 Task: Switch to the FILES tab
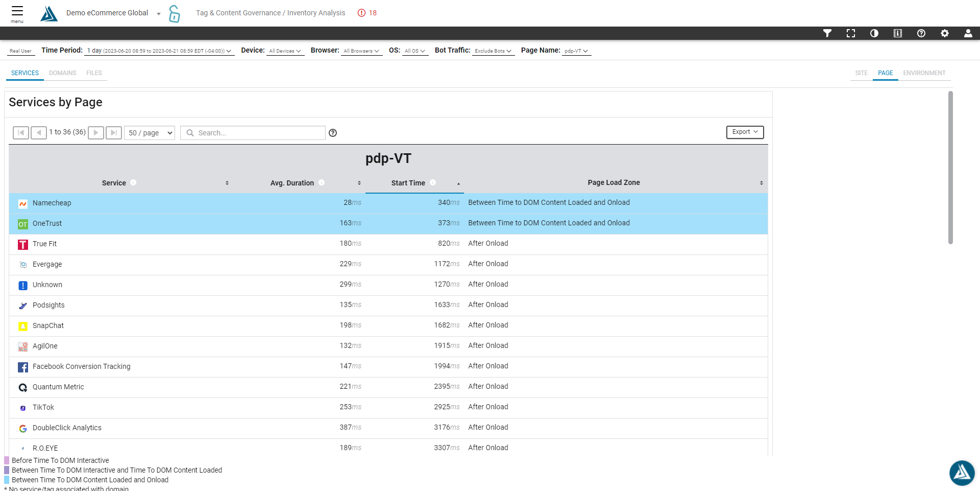(94, 73)
